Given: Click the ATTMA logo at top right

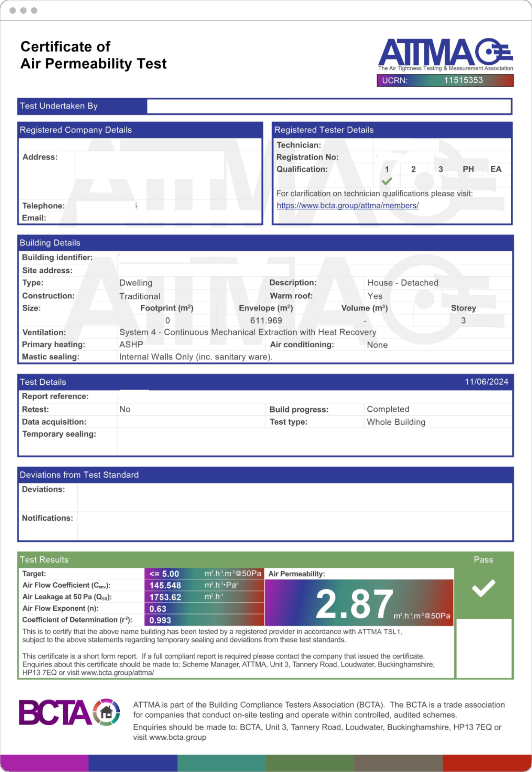Looking at the screenshot, I should coord(445,54).
